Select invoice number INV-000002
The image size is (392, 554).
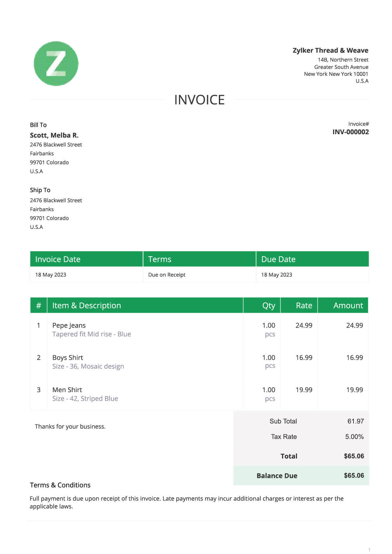(351, 132)
